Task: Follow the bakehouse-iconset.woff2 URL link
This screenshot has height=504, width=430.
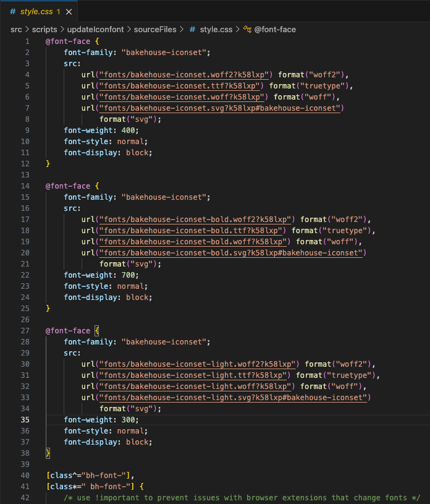Action: (183, 75)
